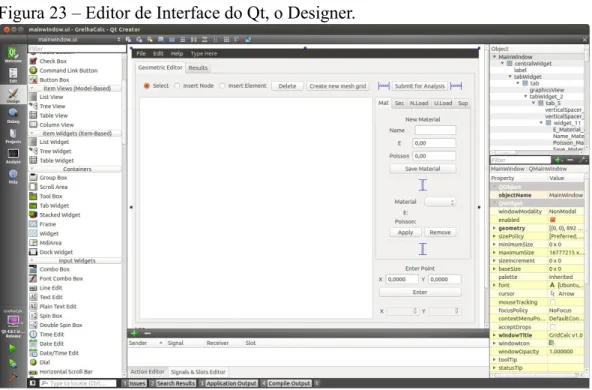Viewport: 592px width, 390px height.
Task: Pick the Tab Widget container item
Action: pyautogui.click(x=49, y=206)
